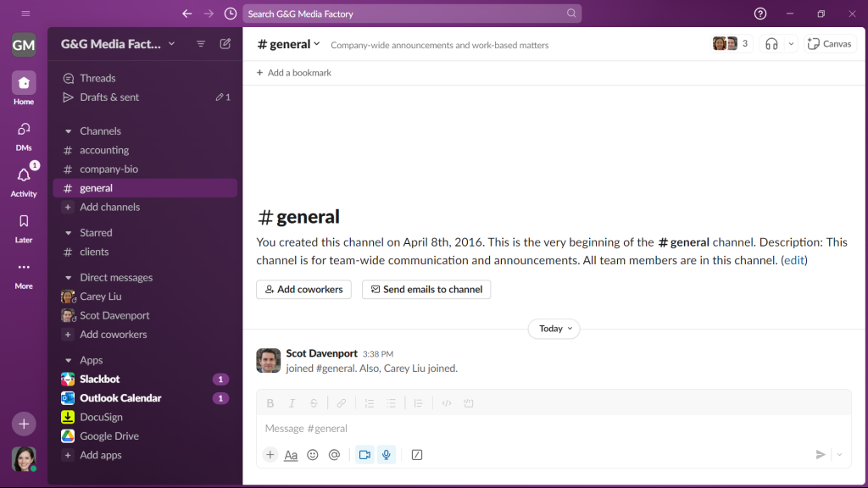Record a video clip
The width and height of the screenshot is (868, 488).
click(x=365, y=455)
